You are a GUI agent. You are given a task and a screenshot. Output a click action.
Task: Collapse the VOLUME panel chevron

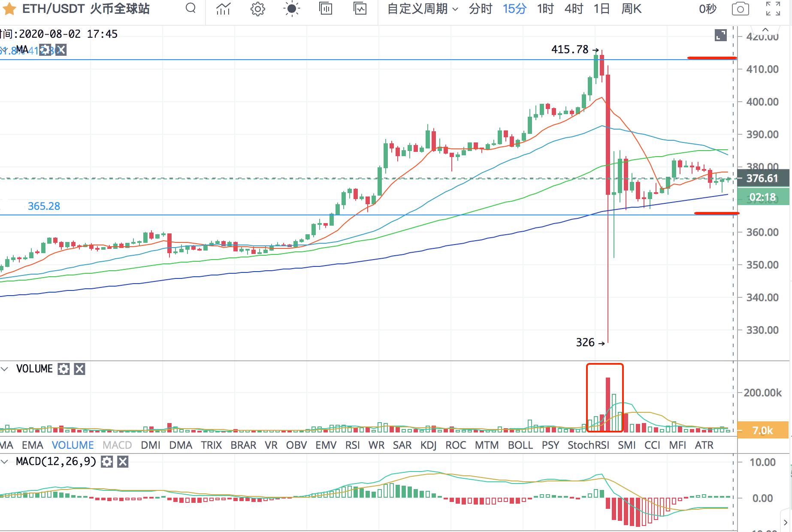click(x=5, y=369)
